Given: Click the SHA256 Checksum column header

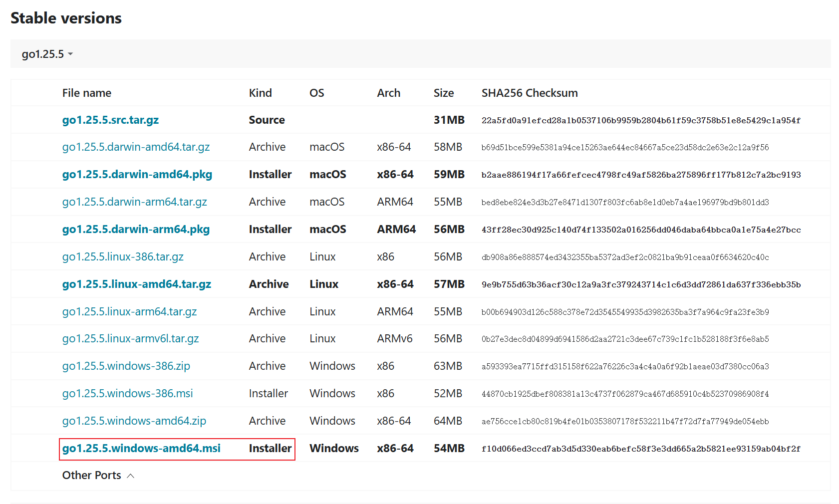Looking at the screenshot, I should tap(529, 93).
